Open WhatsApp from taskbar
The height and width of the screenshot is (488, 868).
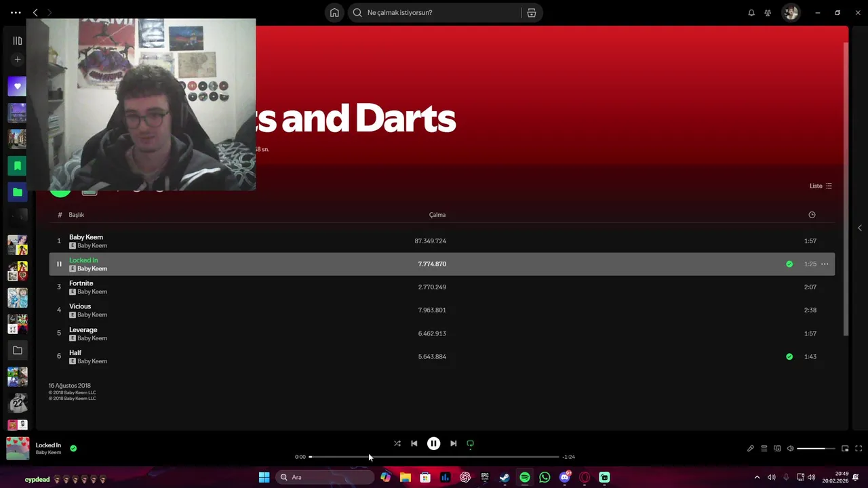point(545,477)
